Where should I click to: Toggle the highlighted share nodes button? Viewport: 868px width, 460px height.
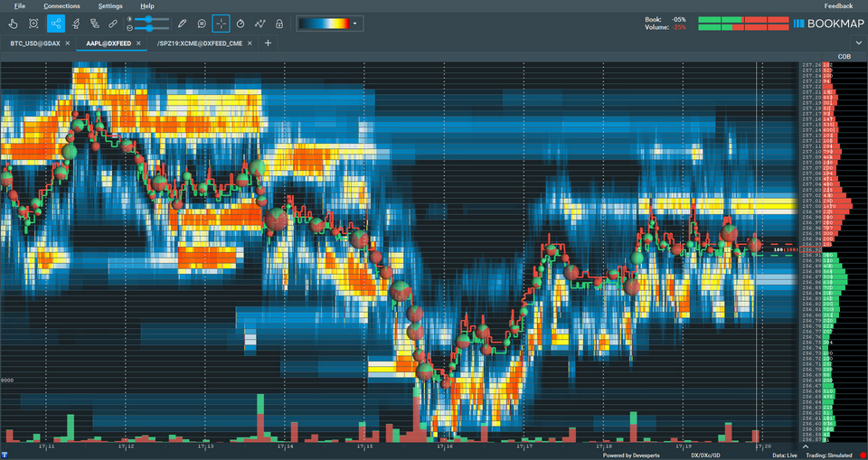coord(56,23)
